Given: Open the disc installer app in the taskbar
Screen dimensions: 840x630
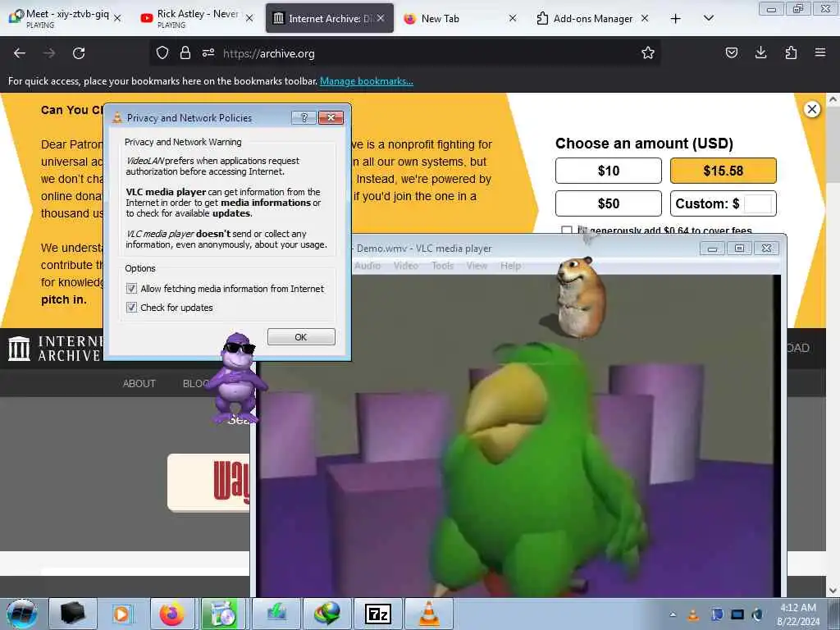Looking at the screenshot, I should pyautogui.click(x=223, y=614).
